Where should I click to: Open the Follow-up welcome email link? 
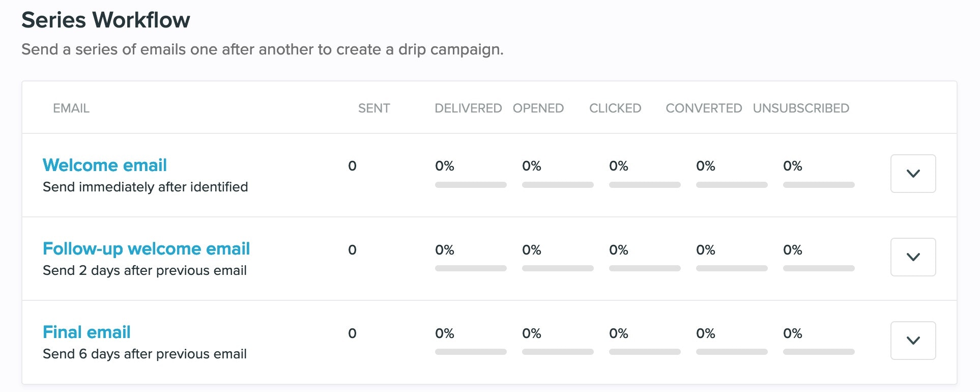click(x=146, y=248)
